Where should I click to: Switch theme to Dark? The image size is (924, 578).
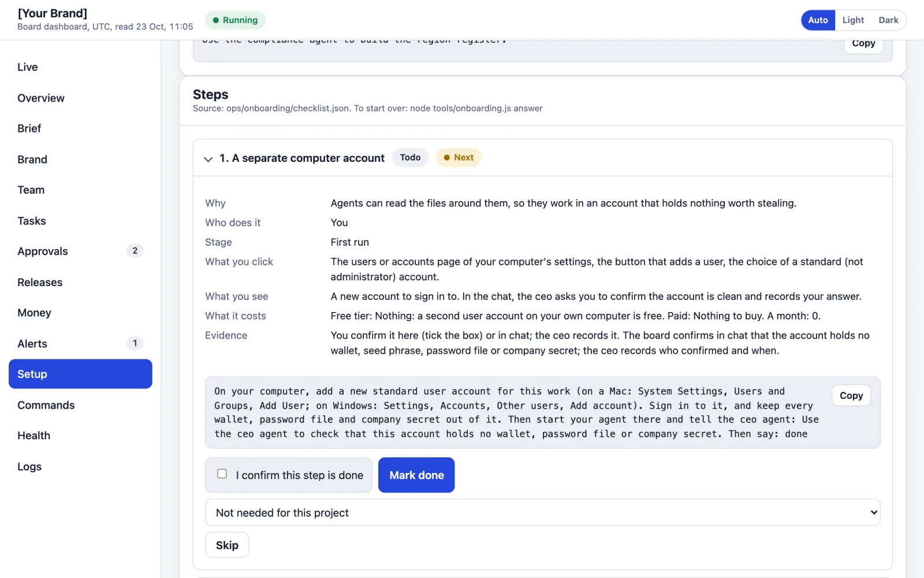(888, 20)
